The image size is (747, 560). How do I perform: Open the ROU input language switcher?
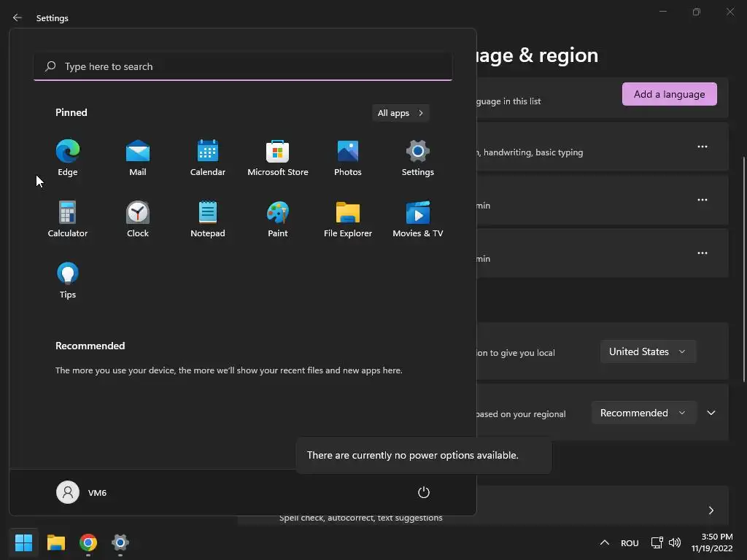630,542
